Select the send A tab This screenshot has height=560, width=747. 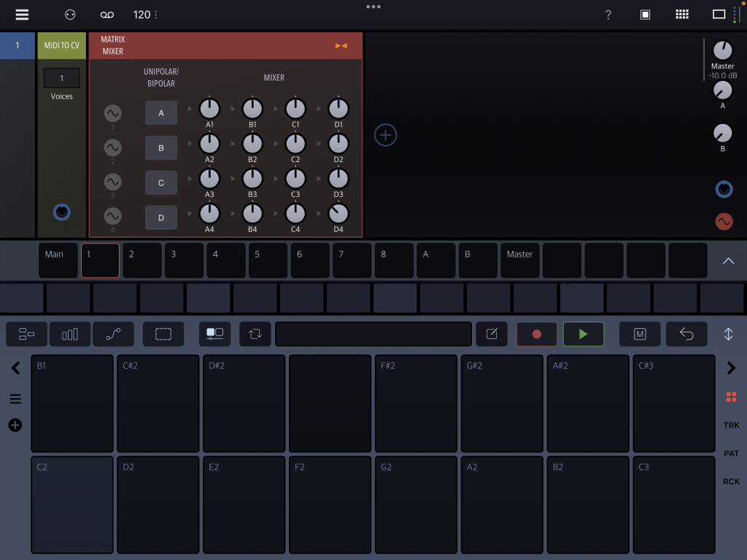click(436, 260)
